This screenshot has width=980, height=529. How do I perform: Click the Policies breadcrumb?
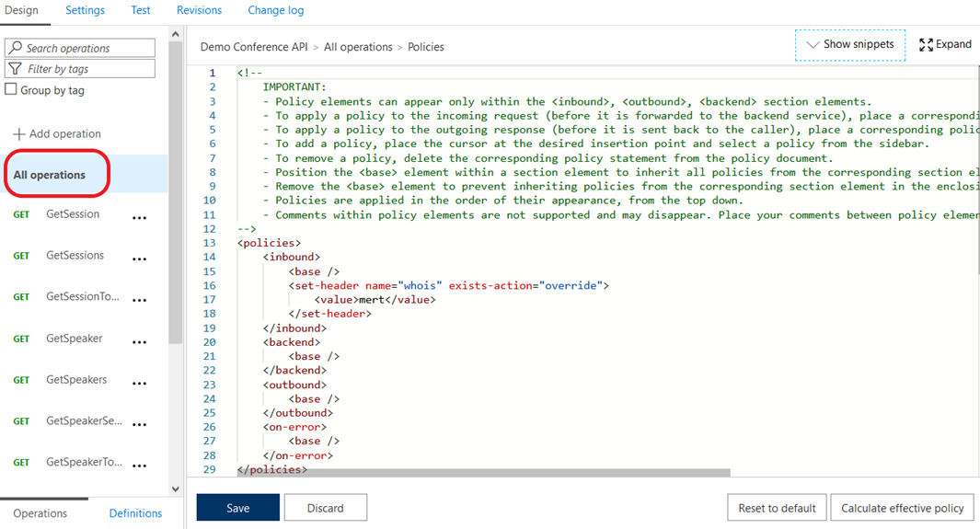(x=426, y=47)
